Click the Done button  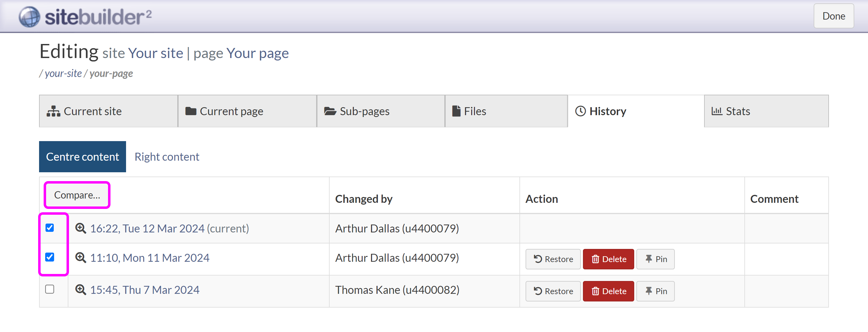point(833,16)
